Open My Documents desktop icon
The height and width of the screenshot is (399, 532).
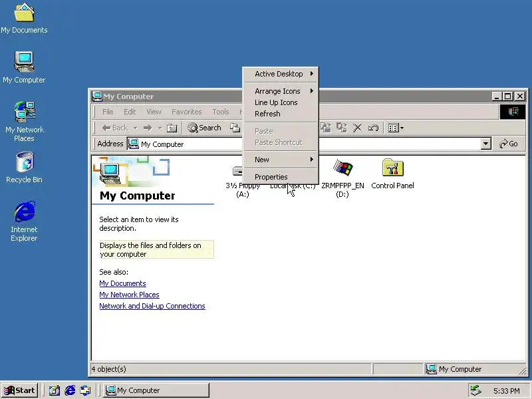(x=24, y=18)
